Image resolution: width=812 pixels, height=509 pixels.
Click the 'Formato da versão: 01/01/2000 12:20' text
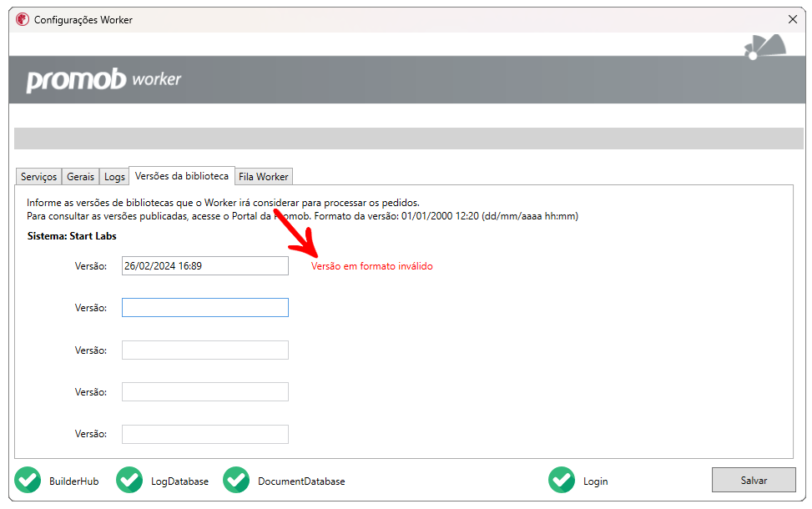click(396, 216)
